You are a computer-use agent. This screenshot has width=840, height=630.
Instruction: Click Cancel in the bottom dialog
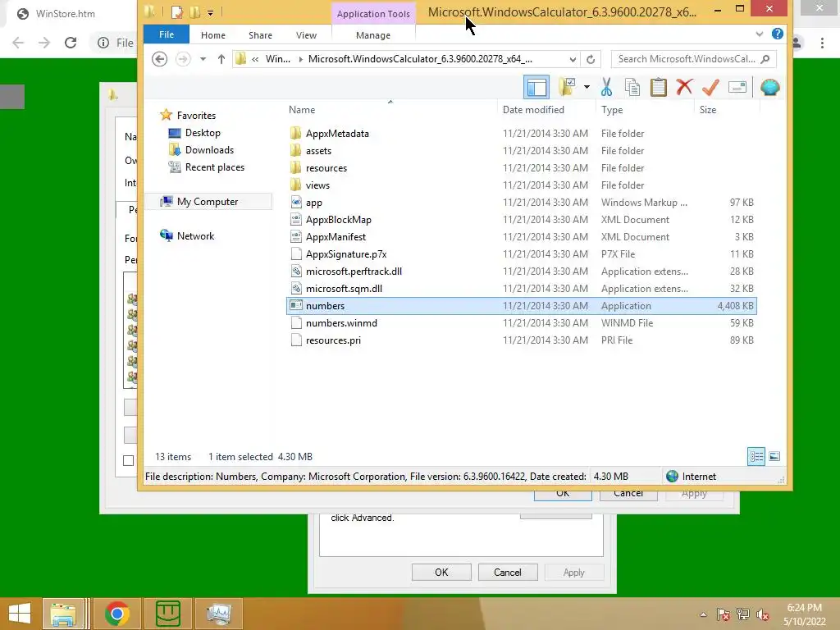tap(507, 572)
